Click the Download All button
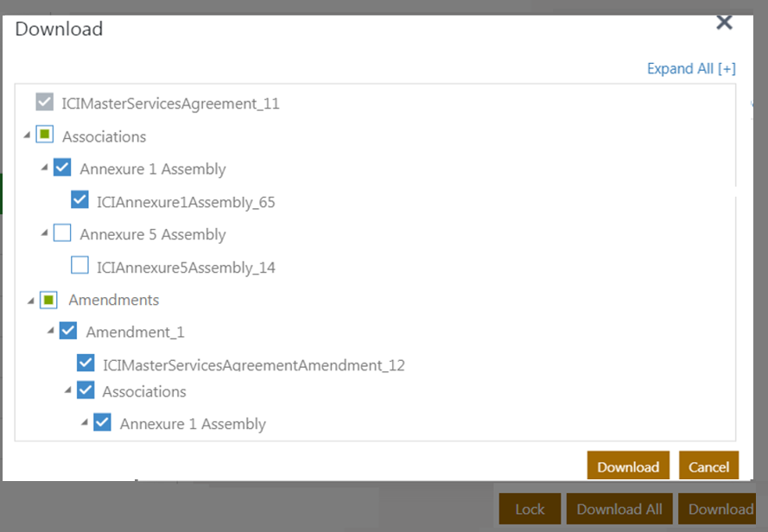768x532 pixels. [x=619, y=509]
